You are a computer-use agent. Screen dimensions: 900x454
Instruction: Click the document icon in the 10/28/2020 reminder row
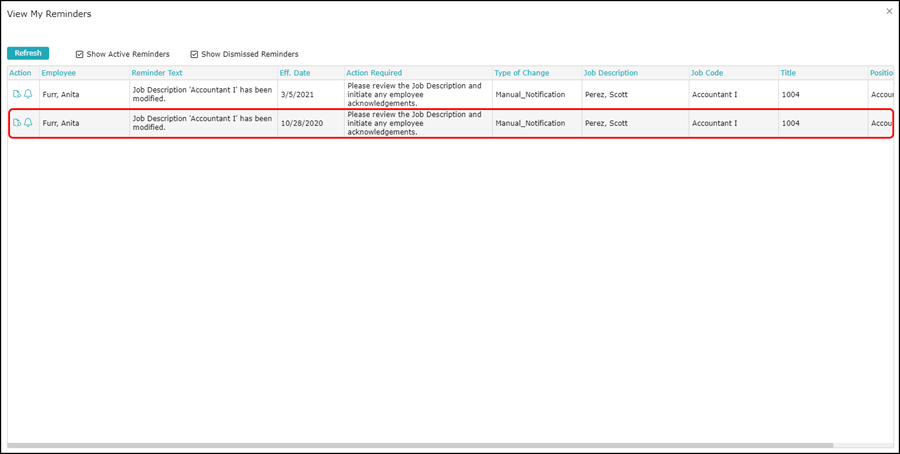17,123
